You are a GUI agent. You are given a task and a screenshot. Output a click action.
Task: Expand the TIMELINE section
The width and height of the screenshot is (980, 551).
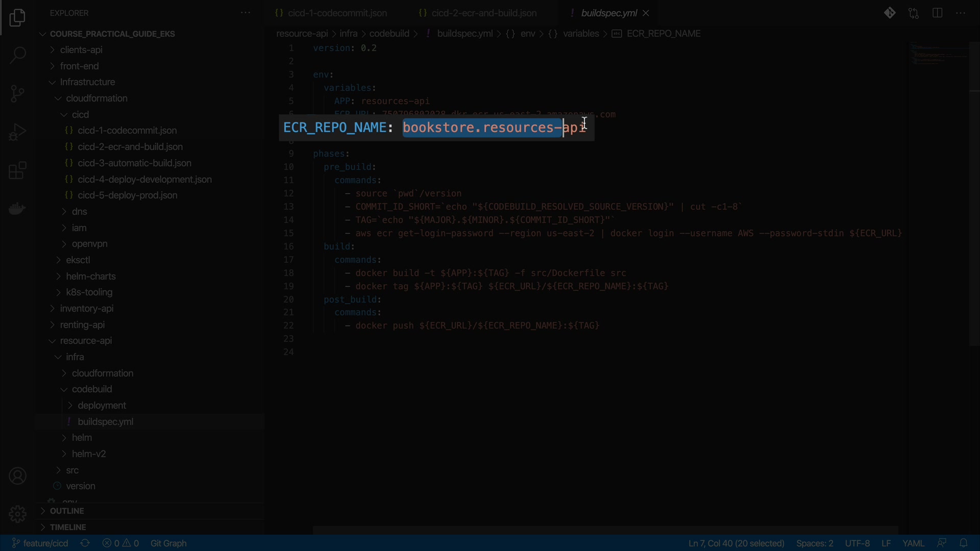[68, 528]
